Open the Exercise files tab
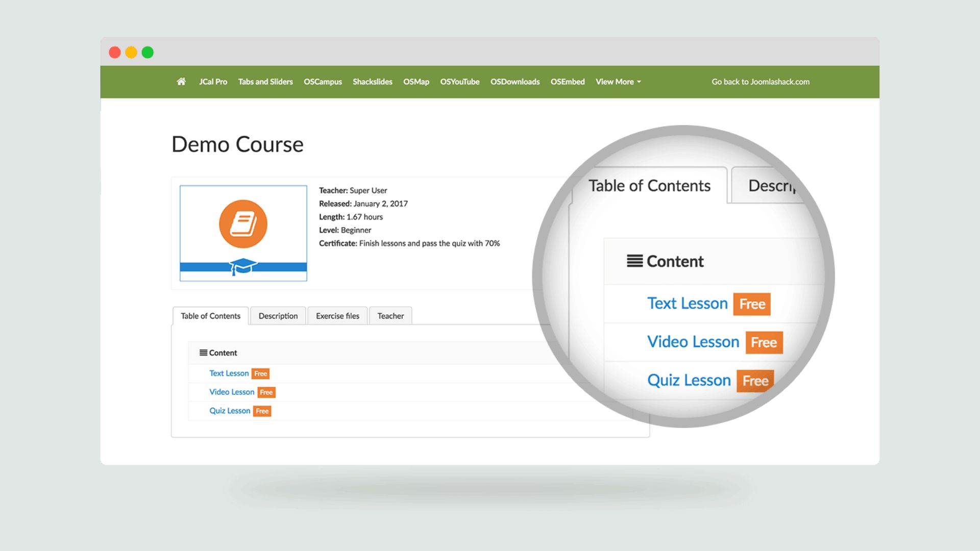Image resolution: width=980 pixels, height=551 pixels. coord(337,316)
